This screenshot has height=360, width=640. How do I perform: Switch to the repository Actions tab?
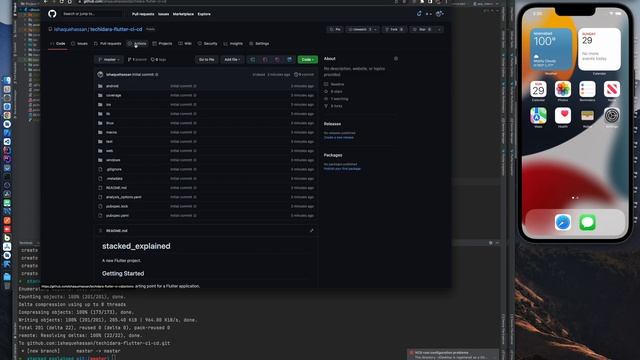pyautogui.click(x=137, y=44)
